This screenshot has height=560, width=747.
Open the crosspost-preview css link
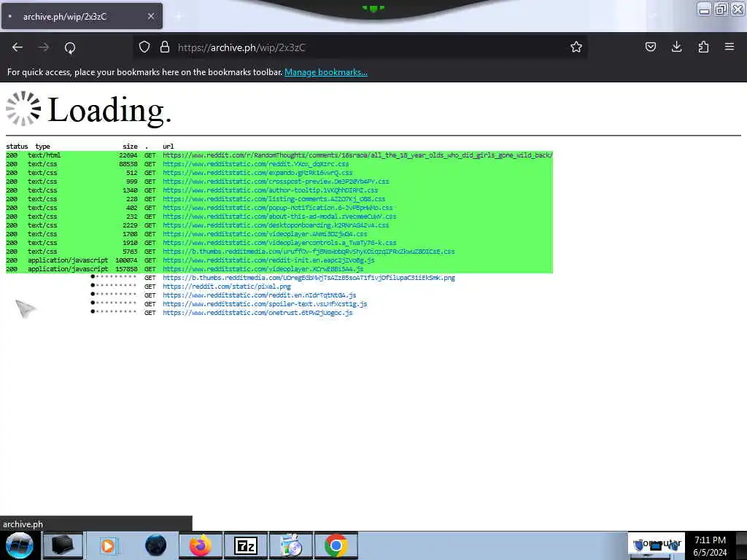(276, 182)
